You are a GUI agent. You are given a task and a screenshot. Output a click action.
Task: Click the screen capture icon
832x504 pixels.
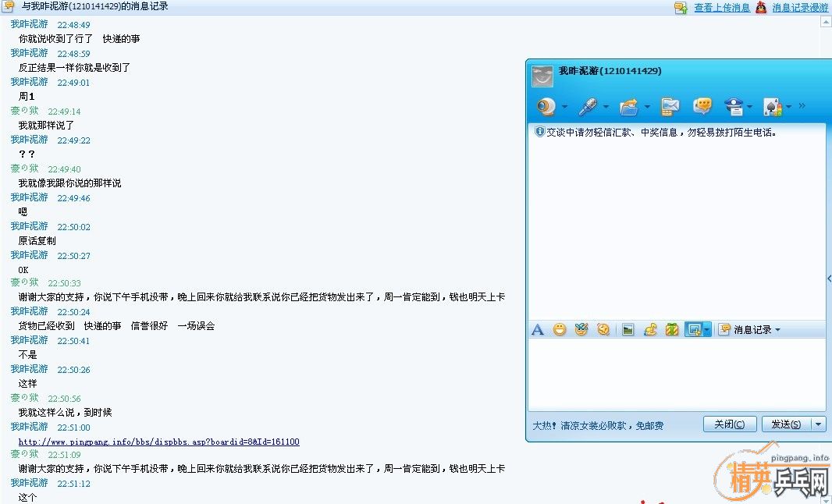tap(694, 330)
